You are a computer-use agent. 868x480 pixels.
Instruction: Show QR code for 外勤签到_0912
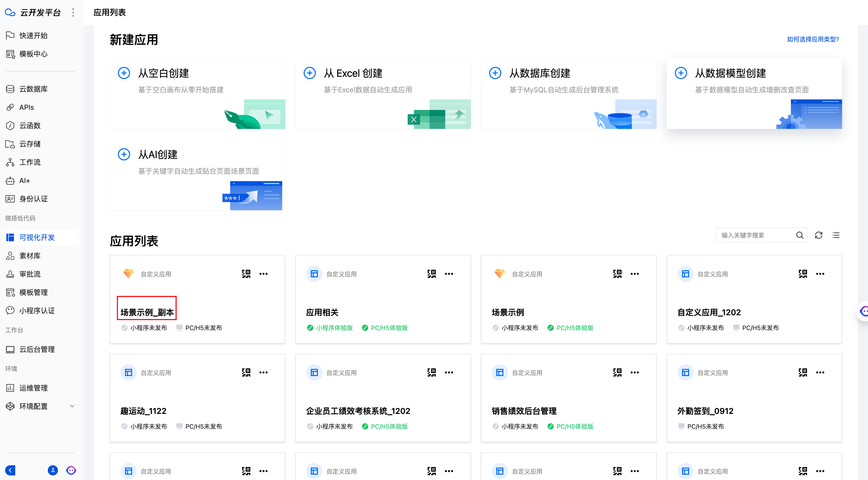coord(803,372)
